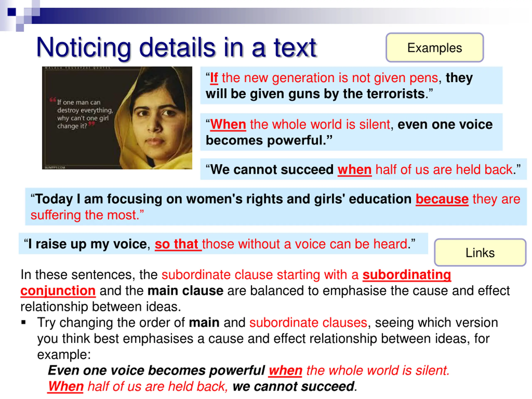The height and width of the screenshot is (399, 532).
Task: Click 'becomes powerful' text in second quote box
Action: (x=266, y=140)
